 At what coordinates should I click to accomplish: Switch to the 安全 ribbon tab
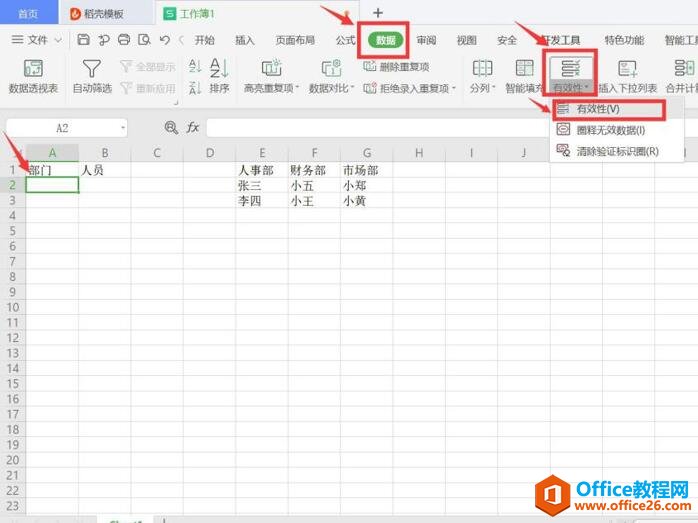click(507, 40)
